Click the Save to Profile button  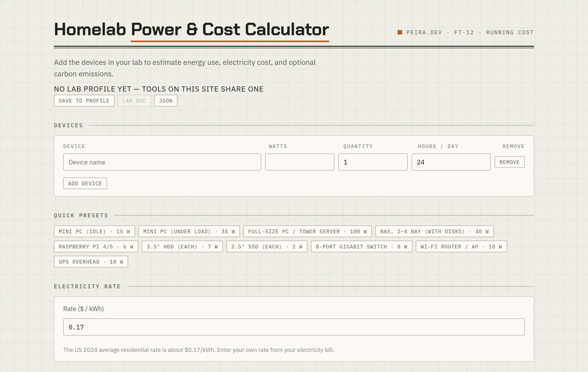coord(84,101)
